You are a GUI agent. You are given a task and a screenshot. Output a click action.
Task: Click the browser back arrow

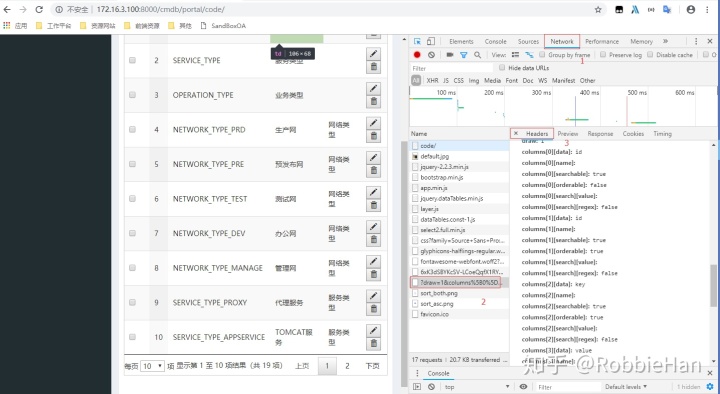[x=7, y=9]
